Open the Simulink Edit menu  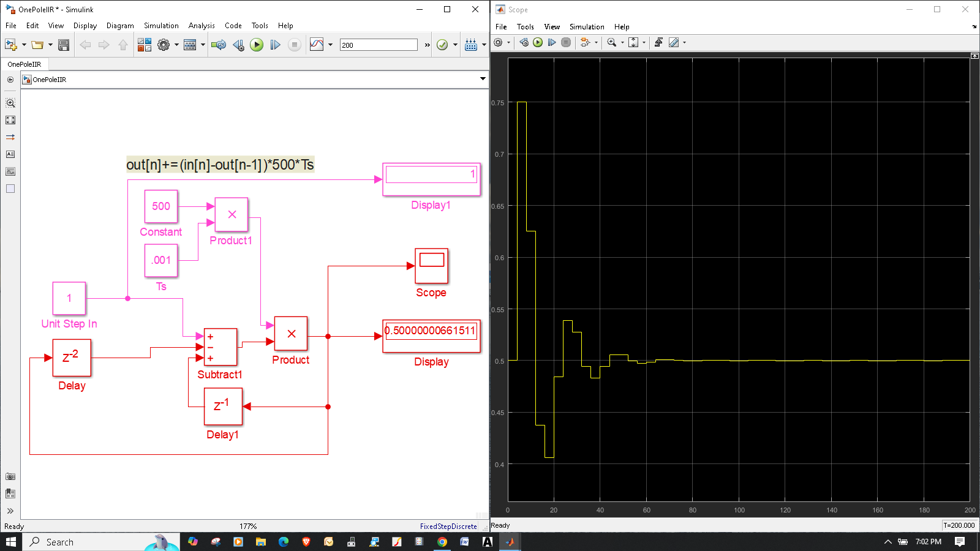[x=32, y=26]
